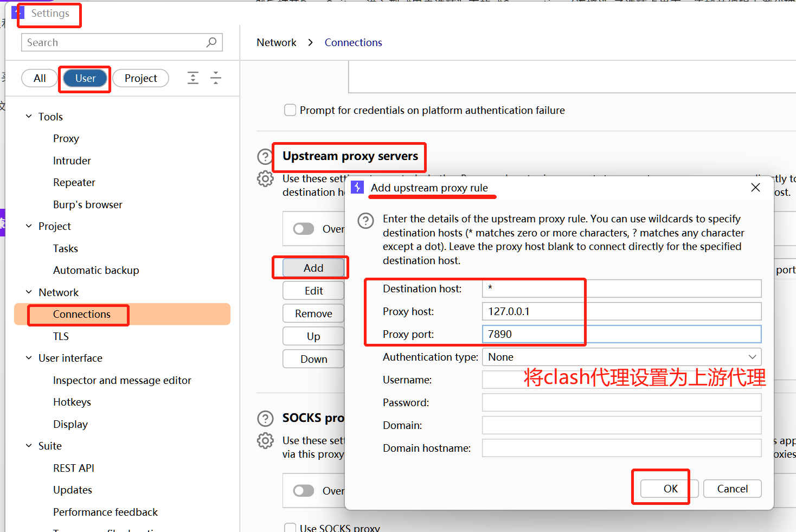The image size is (796, 532).
Task: Click the Proxy host input field
Action: tap(621, 311)
